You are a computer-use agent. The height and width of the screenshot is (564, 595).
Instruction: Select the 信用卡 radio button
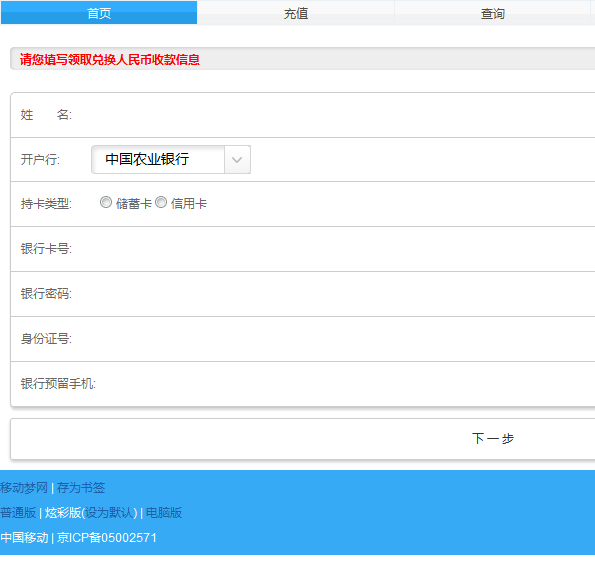pyautogui.click(x=161, y=202)
